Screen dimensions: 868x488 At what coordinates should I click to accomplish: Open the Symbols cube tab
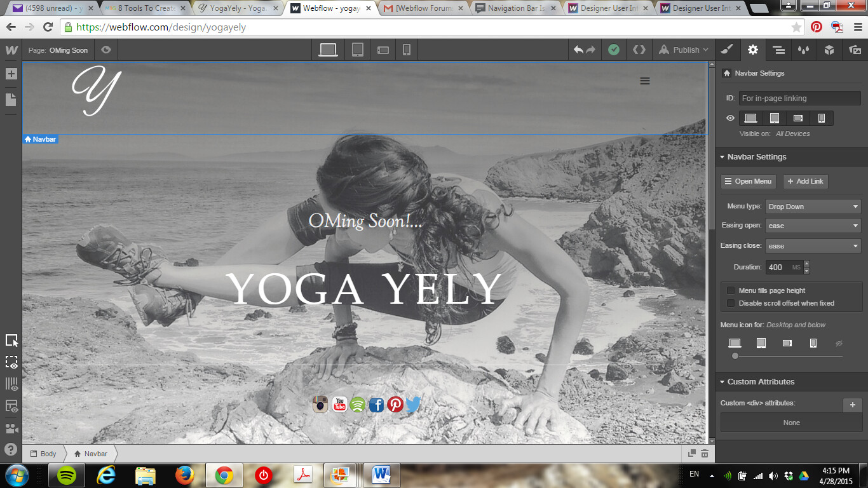829,50
